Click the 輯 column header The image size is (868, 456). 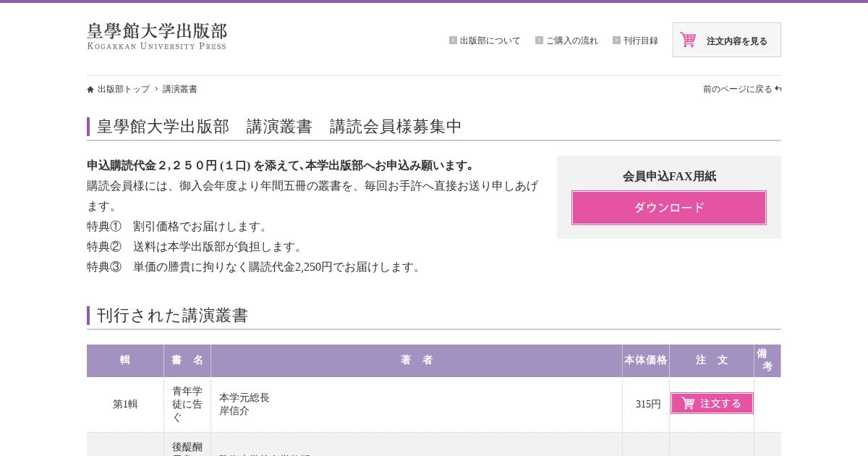[x=125, y=360]
